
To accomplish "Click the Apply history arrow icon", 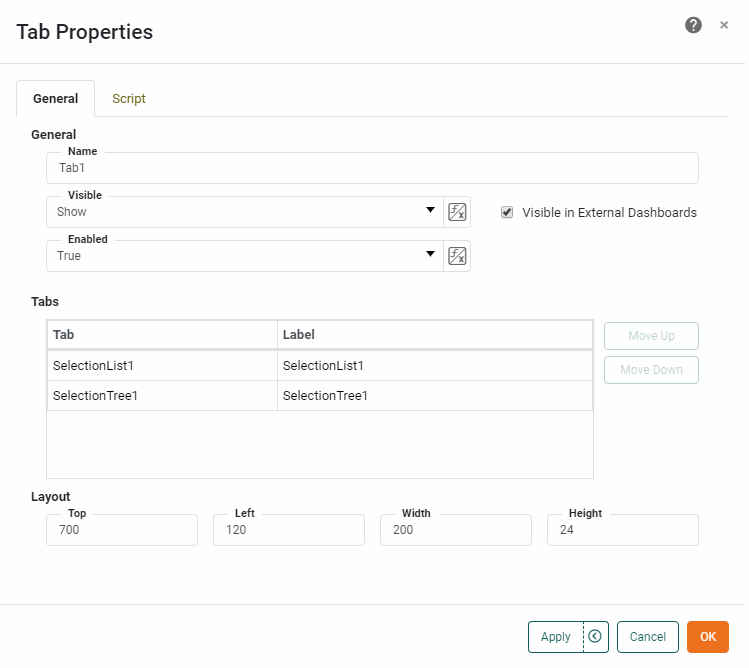I will pyautogui.click(x=595, y=636).
